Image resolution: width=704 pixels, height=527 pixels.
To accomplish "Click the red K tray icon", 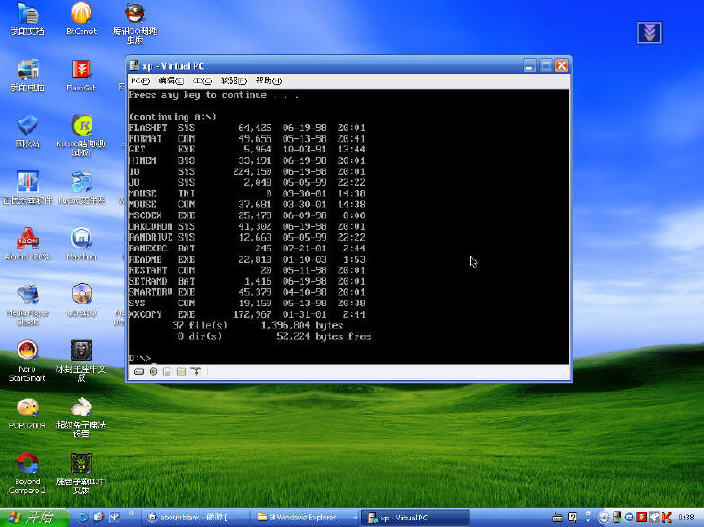I will (667, 518).
